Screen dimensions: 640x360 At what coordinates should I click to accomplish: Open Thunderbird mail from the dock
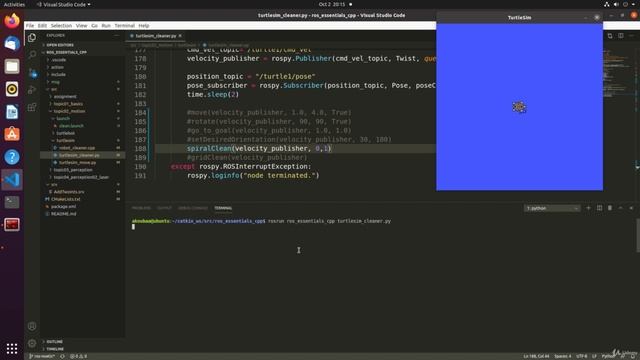click(12, 43)
